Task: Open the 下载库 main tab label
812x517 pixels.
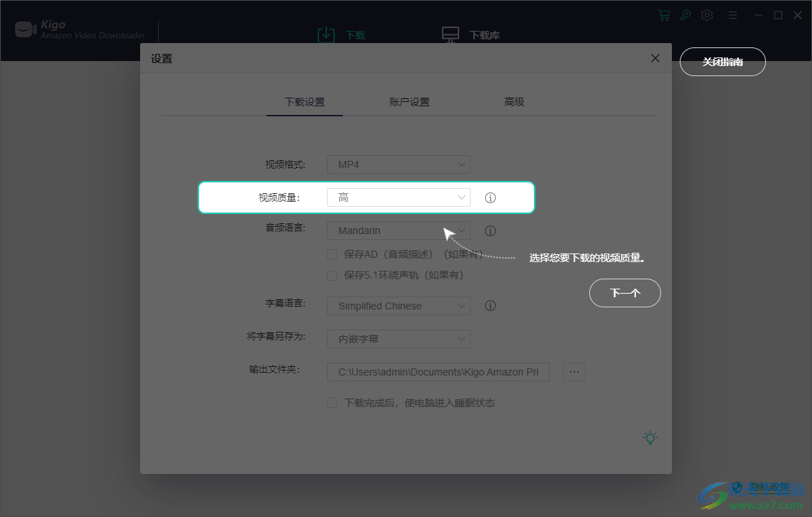Action: pos(485,35)
